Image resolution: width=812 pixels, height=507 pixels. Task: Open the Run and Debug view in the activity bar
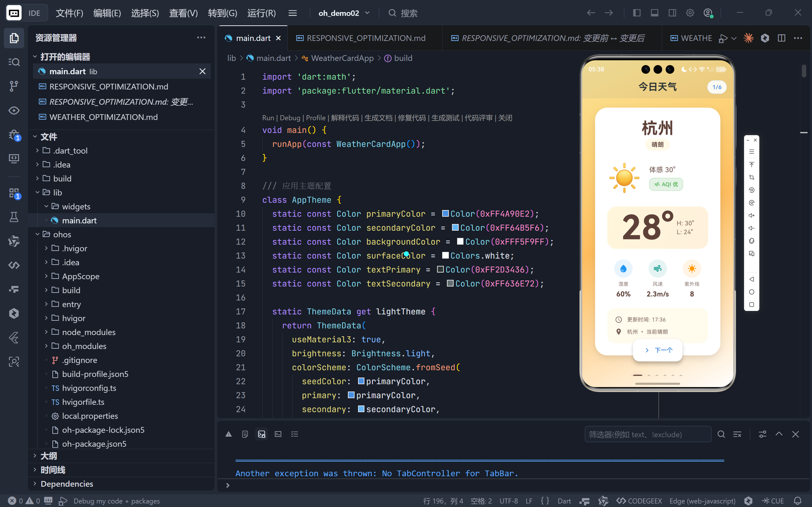14,135
